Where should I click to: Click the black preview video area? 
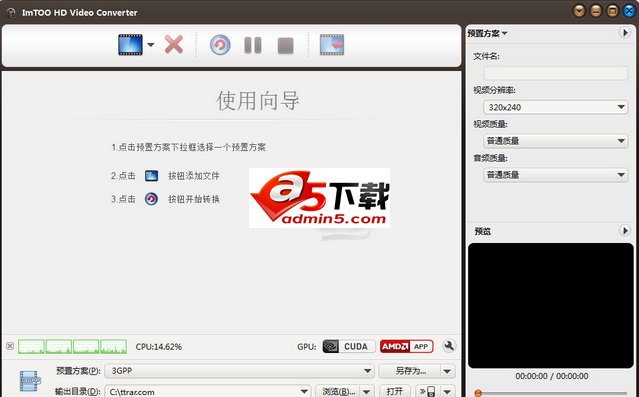[x=551, y=306]
